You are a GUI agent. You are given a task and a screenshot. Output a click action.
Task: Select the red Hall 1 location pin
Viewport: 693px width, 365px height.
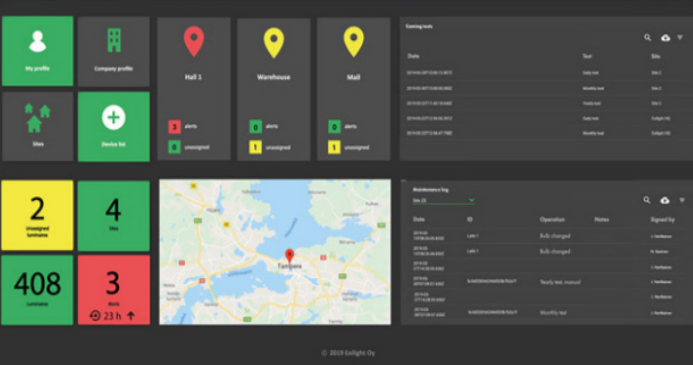tap(194, 42)
